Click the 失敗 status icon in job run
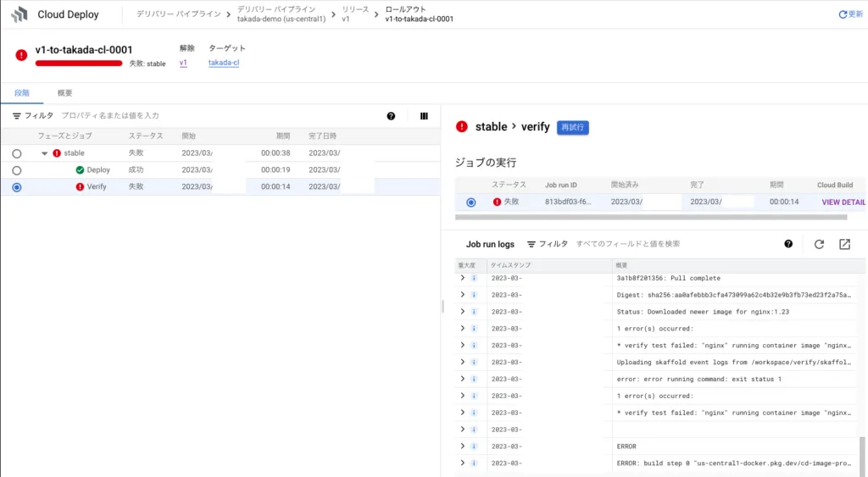Image resolution: width=868 pixels, height=477 pixels. [497, 202]
